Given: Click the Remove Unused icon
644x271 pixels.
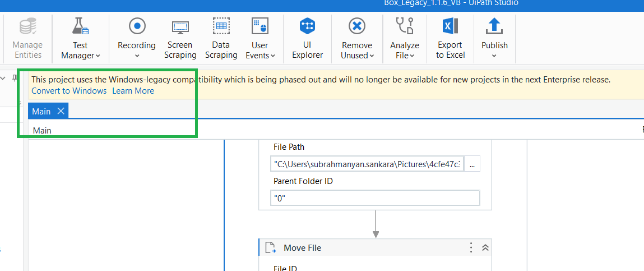Looking at the screenshot, I should tap(357, 26).
